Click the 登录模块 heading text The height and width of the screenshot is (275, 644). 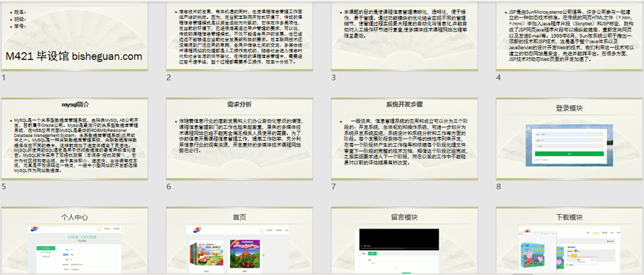(569, 109)
